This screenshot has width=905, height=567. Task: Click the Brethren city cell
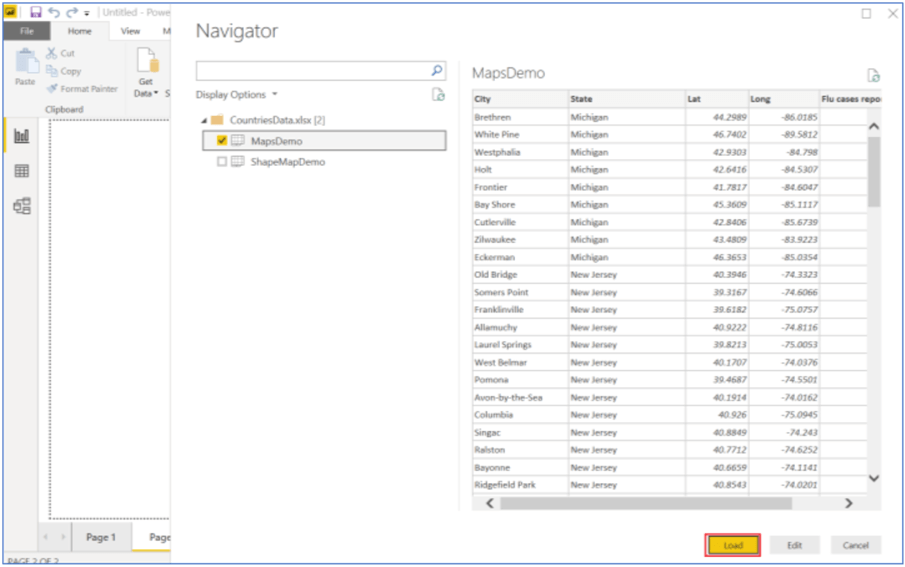point(520,117)
